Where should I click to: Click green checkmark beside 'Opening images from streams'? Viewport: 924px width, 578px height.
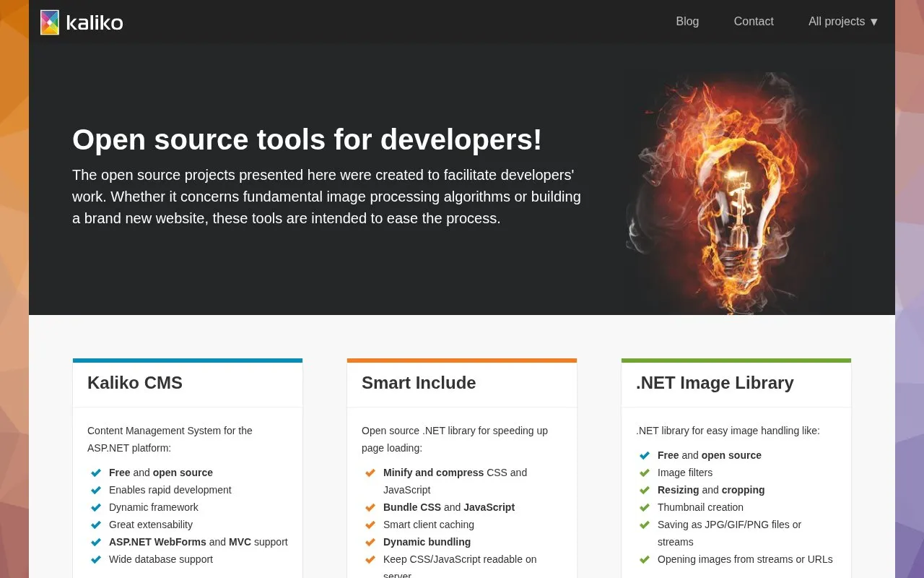tap(645, 559)
